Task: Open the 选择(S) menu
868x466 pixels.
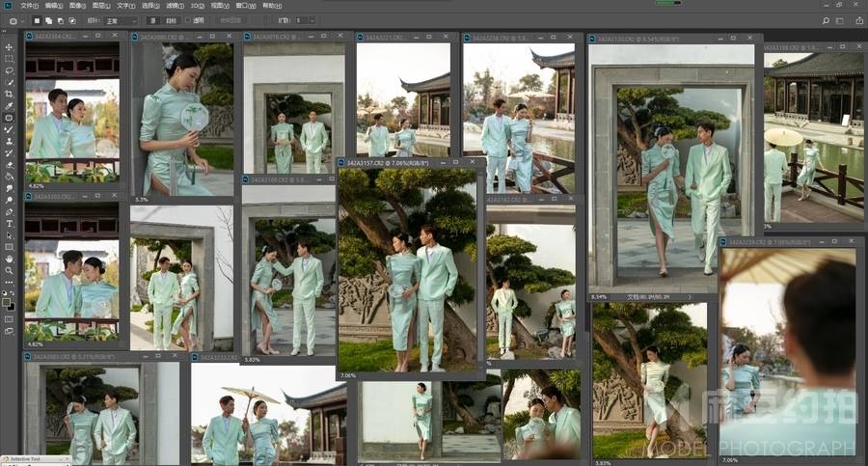Action: pyautogui.click(x=150, y=5)
